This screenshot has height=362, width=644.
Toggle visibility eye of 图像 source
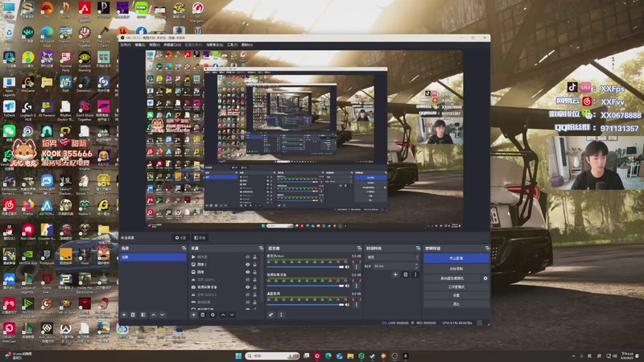[248, 272]
